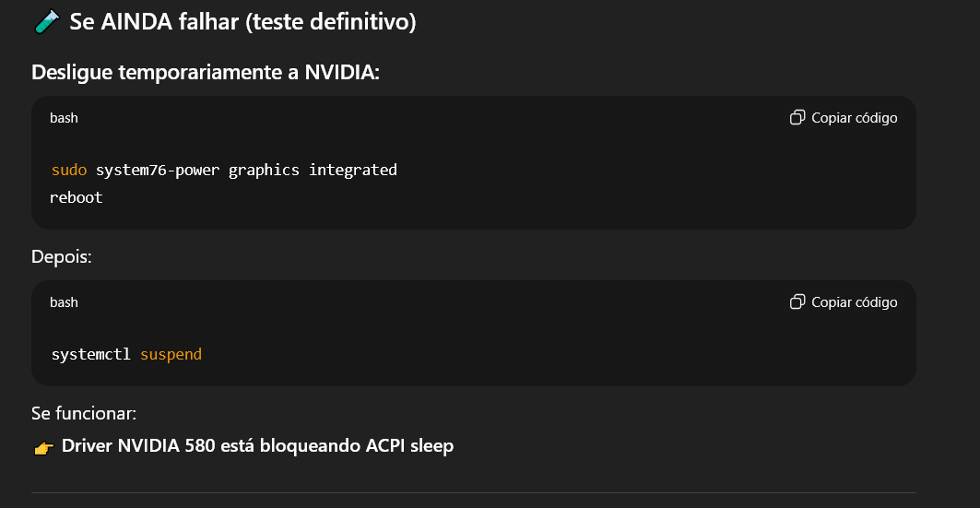This screenshot has height=508, width=980.
Task: Click the heading "Se AINDA falhar (teste definitivo)"
Action: click(243, 22)
